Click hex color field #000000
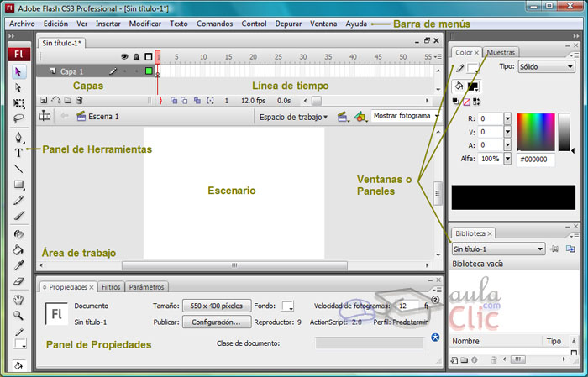 pyautogui.click(x=536, y=160)
